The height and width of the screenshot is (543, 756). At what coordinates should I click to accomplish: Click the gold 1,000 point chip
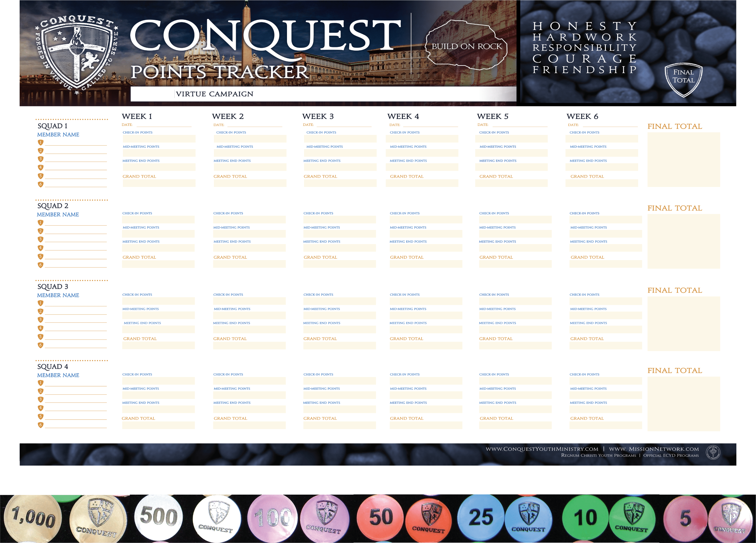click(x=33, y=518)
